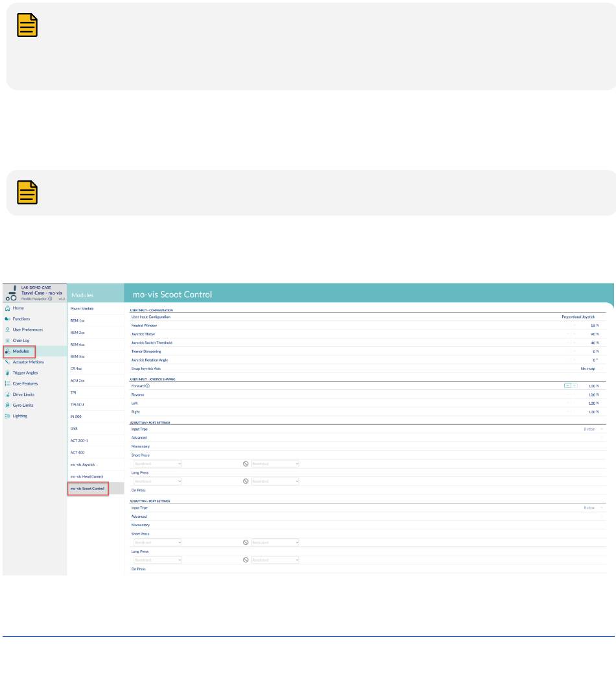Select REM 1xx module
This screenshot has height=678, width=616.
[95, 321]
